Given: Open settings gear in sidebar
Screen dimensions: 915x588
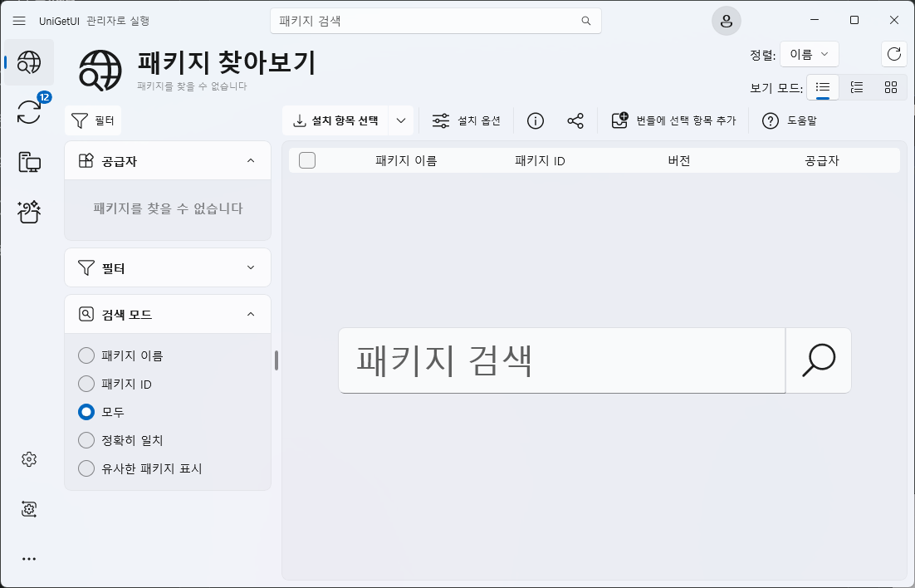Looking at the screenshot, I should (29, 459).
